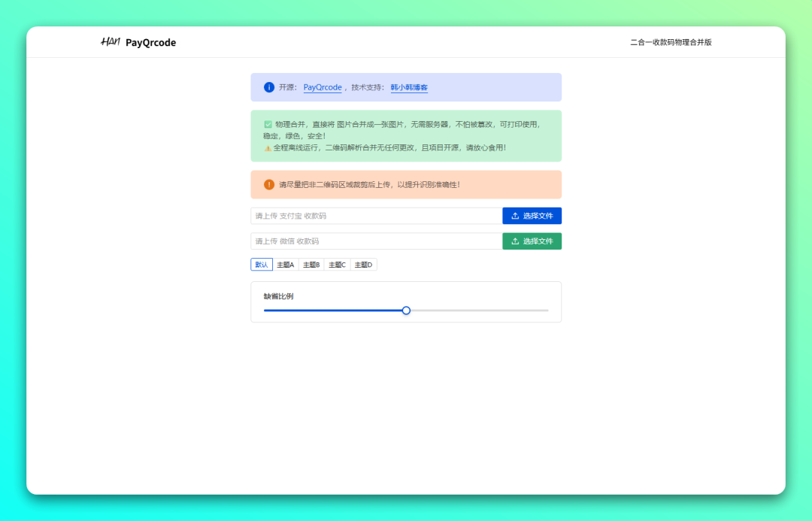Open the 韩小韩博客 tech support link
This screenshot has height=521, width=812.
click(409, 87)
